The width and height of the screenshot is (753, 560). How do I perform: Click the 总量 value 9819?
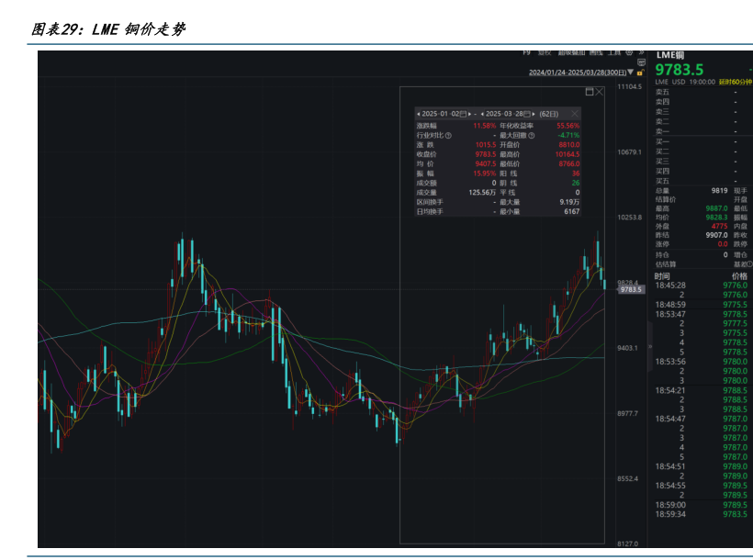[x=719, y=191]
